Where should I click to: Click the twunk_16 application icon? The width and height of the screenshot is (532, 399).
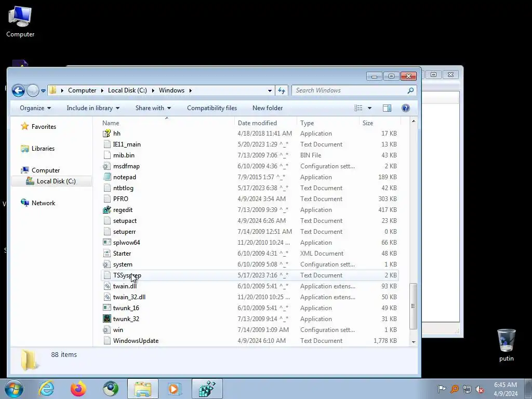107,308
